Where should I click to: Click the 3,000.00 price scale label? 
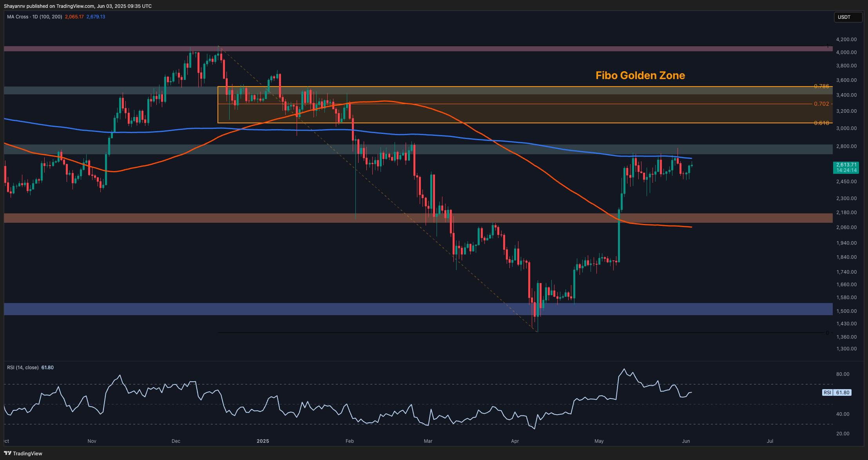[x=846, y=128]
